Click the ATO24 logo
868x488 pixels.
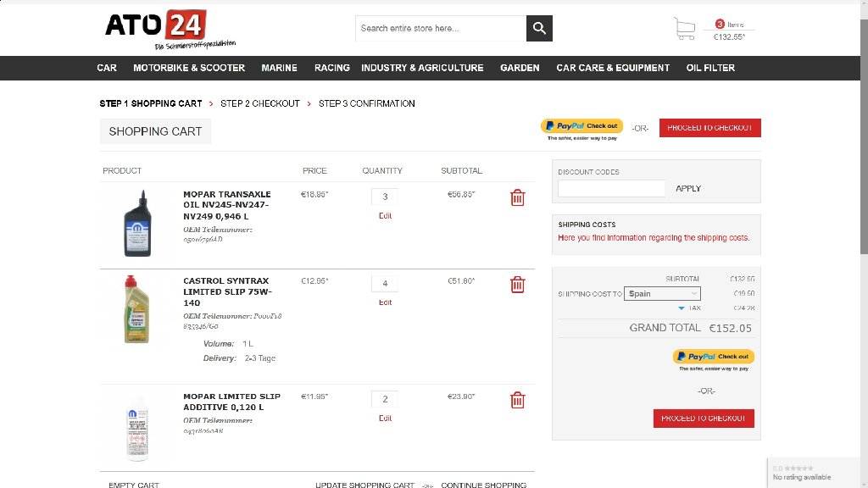click(170, 30)
